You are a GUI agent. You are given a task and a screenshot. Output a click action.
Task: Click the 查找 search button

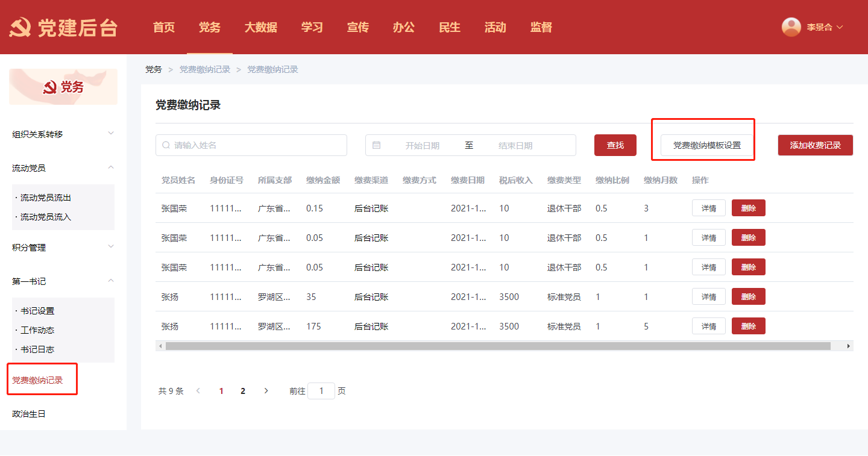point(615,145)
